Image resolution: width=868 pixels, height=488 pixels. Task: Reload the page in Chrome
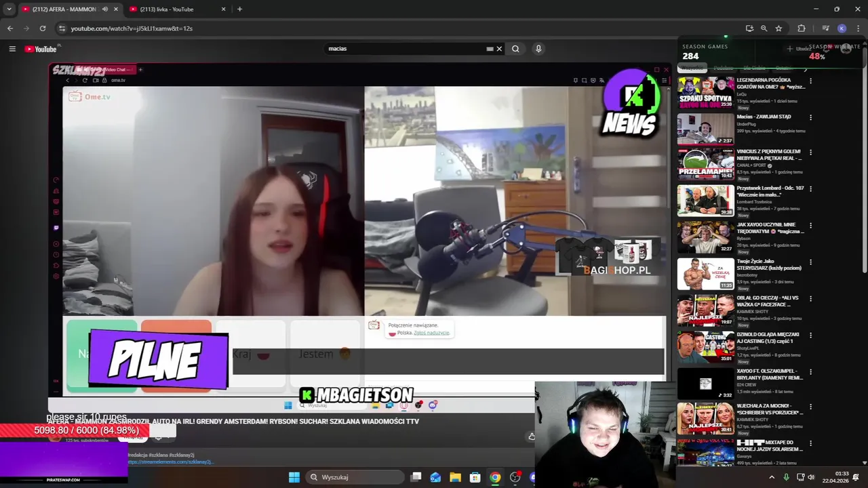43,28
